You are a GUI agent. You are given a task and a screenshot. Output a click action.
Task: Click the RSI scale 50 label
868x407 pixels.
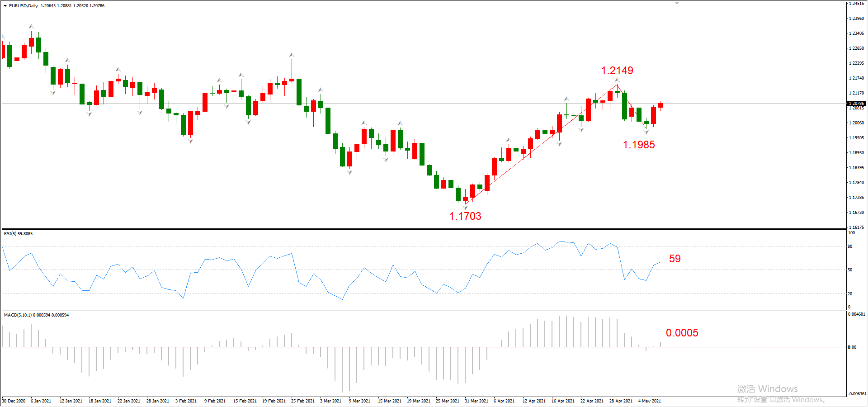(x=850, y=270)
